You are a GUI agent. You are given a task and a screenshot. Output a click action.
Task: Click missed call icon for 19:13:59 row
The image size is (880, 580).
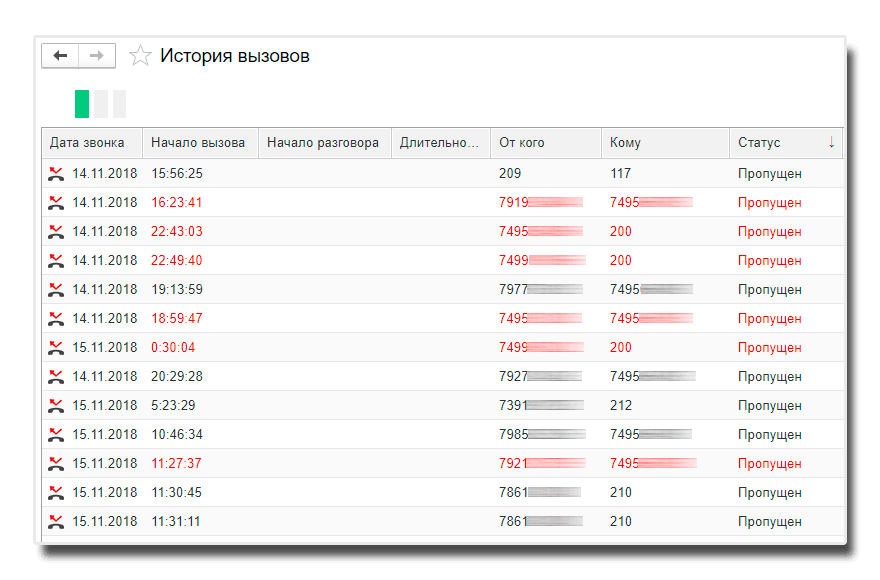[x=56, y=290]
